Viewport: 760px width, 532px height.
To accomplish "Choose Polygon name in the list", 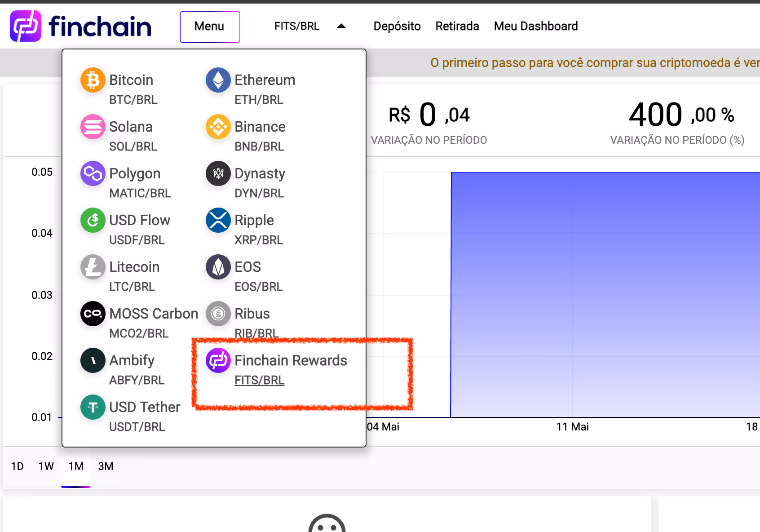I will (x=135, y=174).
